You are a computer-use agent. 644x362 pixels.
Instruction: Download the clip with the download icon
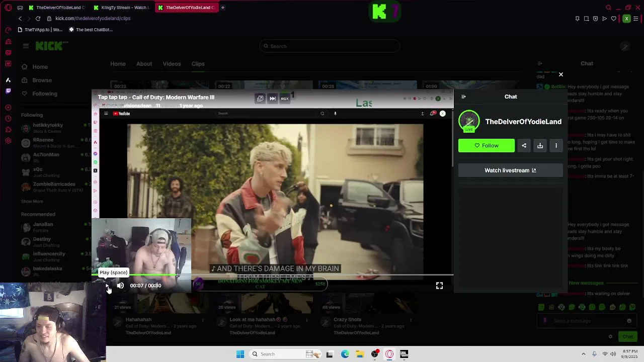coord(540,146)
